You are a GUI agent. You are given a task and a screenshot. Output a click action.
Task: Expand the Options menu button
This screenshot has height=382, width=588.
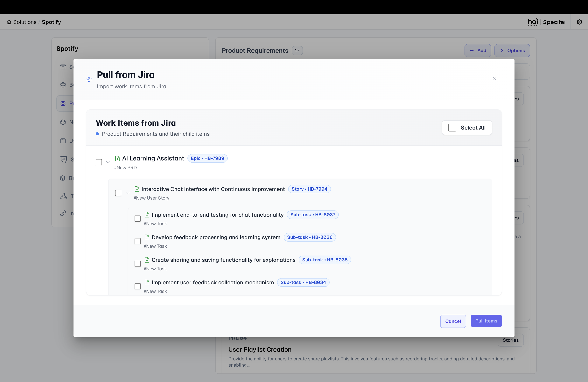point(512,50)
